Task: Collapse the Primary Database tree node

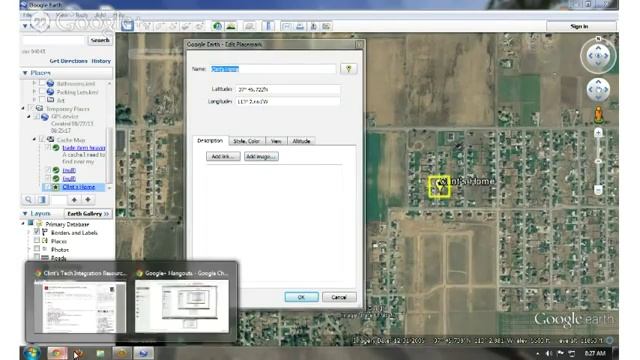Action: pos(23,224)
